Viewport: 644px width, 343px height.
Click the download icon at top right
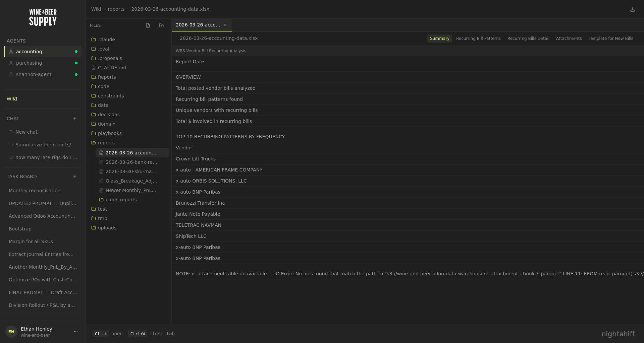[x=633, y=9]
